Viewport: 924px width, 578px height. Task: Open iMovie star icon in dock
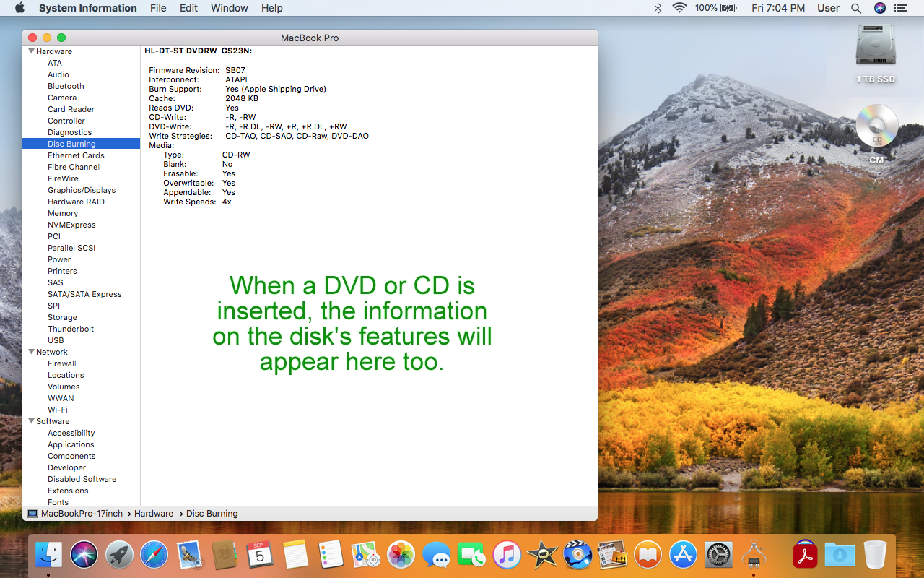coord(542,555)
